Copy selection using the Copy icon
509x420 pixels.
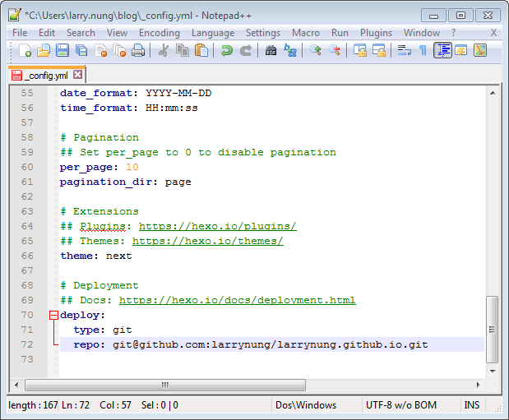(x=182, y=51)
